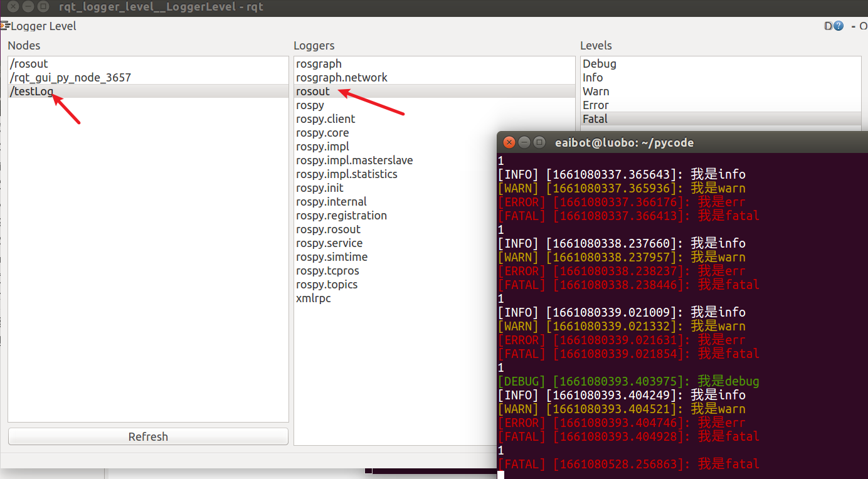This screenshot has height=479, width=868.
Task: Click the INFO line with 1661080337.365643
Action: coord(622,174)
